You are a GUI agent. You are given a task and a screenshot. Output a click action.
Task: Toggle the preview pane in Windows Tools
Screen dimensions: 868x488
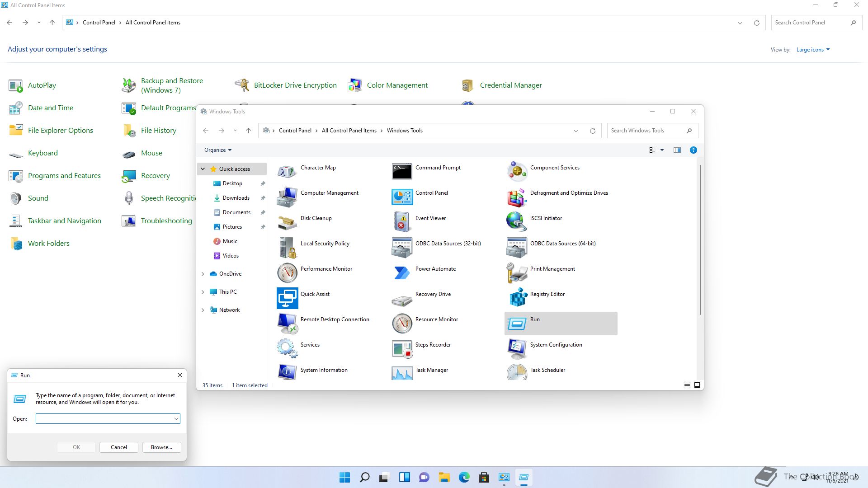(677, 150)
